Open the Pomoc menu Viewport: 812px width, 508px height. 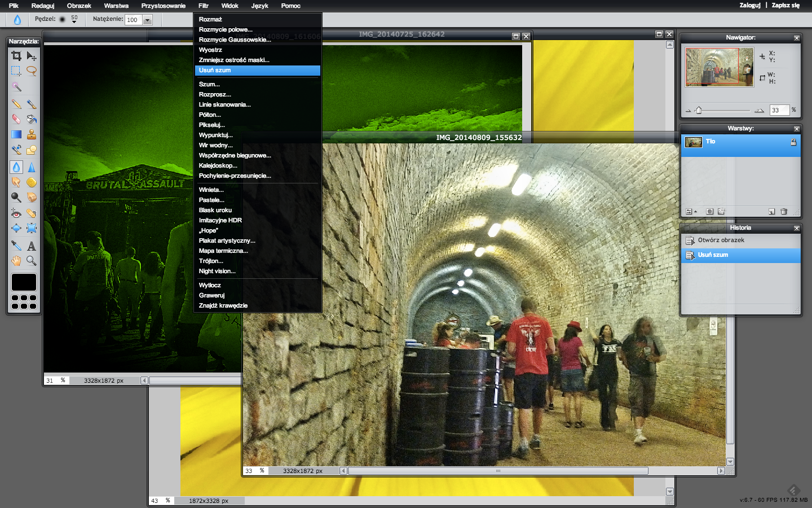(x=290, y=6)
